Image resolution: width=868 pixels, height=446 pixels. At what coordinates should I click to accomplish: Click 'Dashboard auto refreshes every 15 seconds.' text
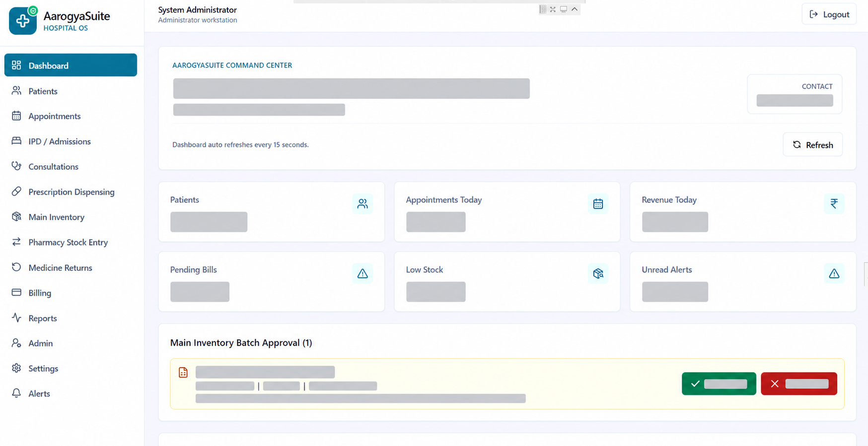click(240, 144)
